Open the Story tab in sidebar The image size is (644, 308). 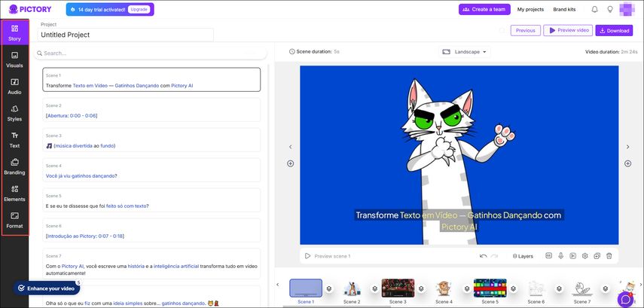coord(14,32)
